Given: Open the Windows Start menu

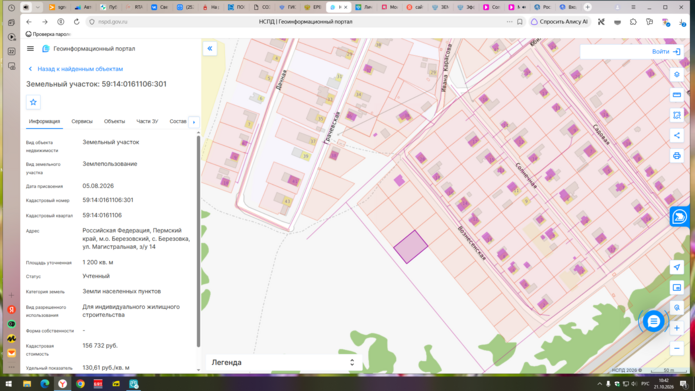Looking at the screenshot, I should coord(8,384).
